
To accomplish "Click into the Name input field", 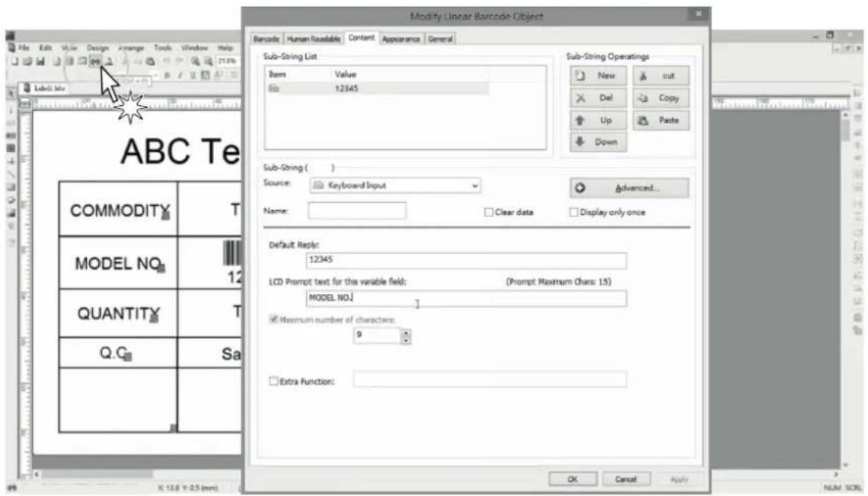I will coord(357,210).
